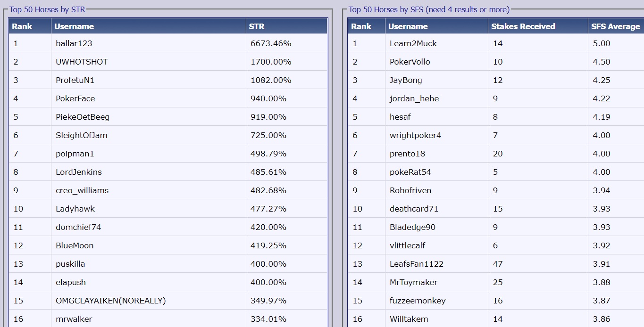Open ballar123 user profile

[74, 43]
